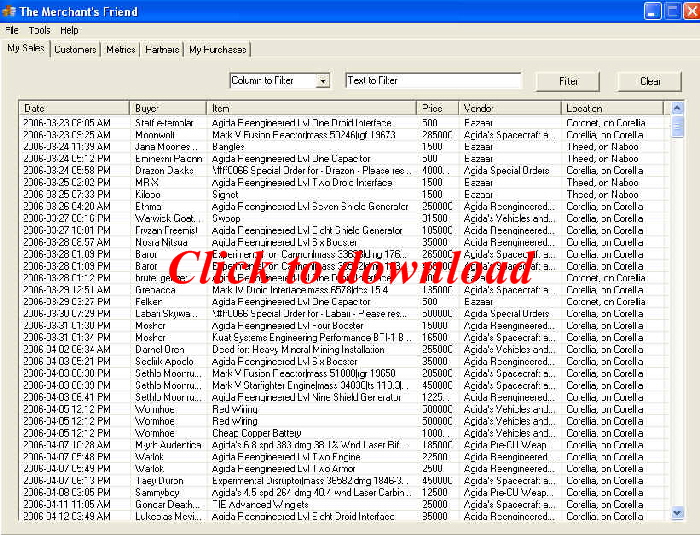The width and height of the screenshot is (700, 535).
Task: Open the File menu
Action: [12, 31]
